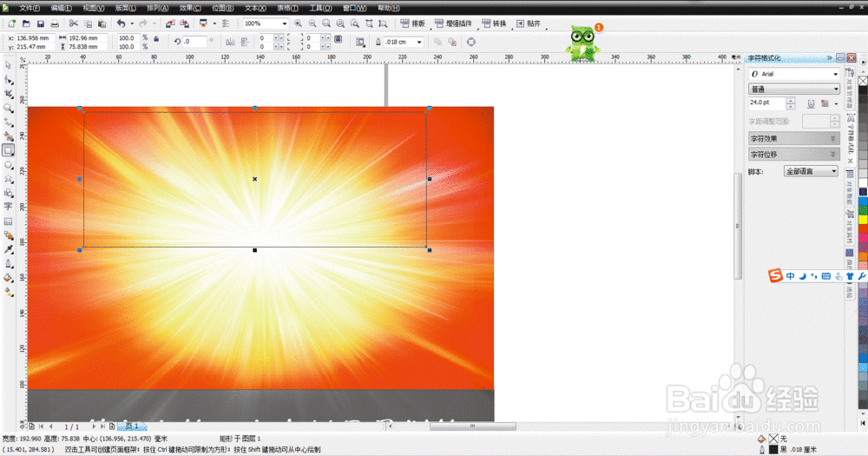The image size is (868, 456).
Task: Select the Interactive blend tool
Action: (9, 235)
